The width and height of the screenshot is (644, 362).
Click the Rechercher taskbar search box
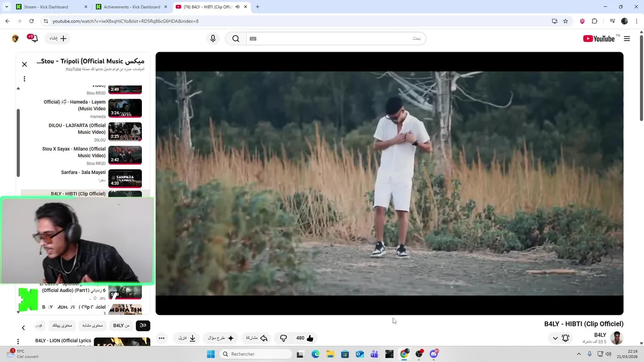(256, 354)
